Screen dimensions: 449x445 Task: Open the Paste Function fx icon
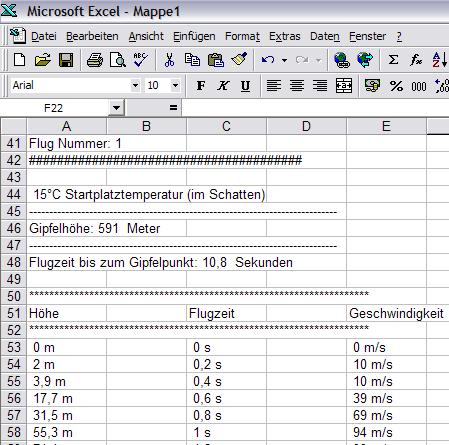tap(416, 60)
